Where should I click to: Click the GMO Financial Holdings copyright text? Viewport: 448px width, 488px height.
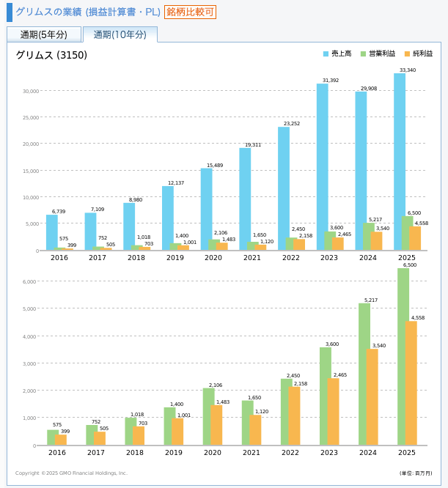click(71, 473)
